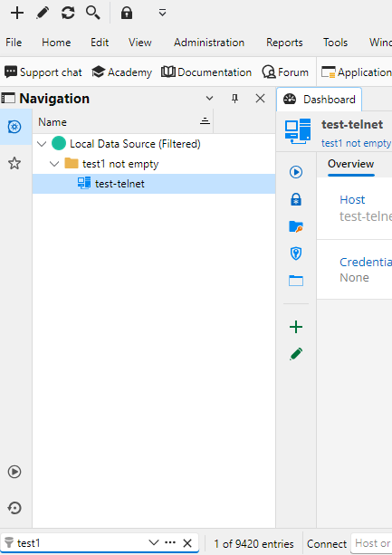Open the File menu
The height and width of the screenshot is (555, 392).
coord(14,43)
